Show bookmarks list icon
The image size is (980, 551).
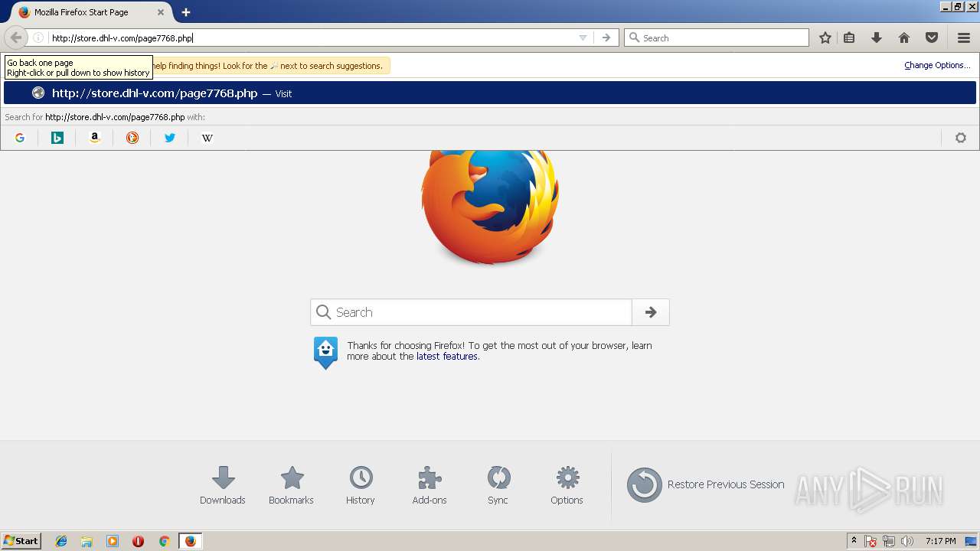point(849,37)
